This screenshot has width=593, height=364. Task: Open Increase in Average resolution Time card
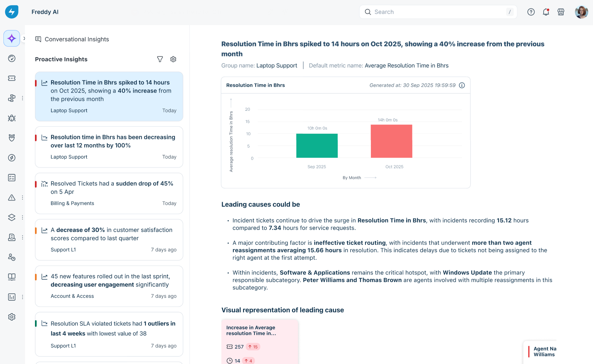[260, 342]
